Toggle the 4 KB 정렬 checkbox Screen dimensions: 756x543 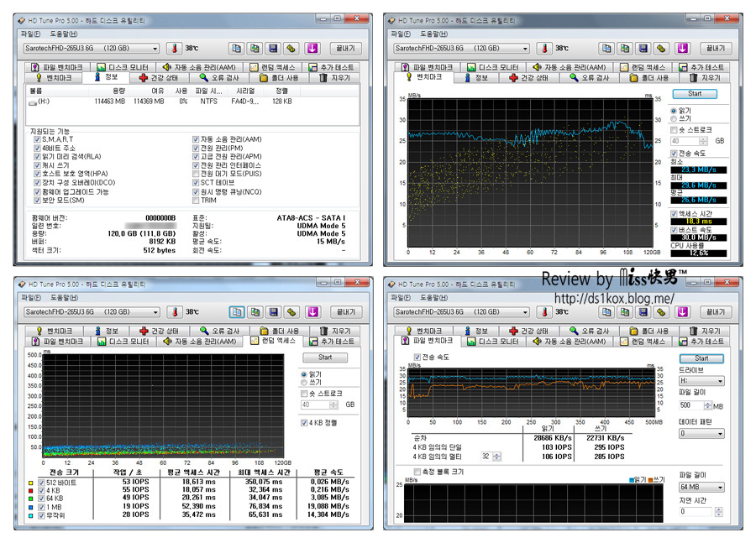click(304, 423)
